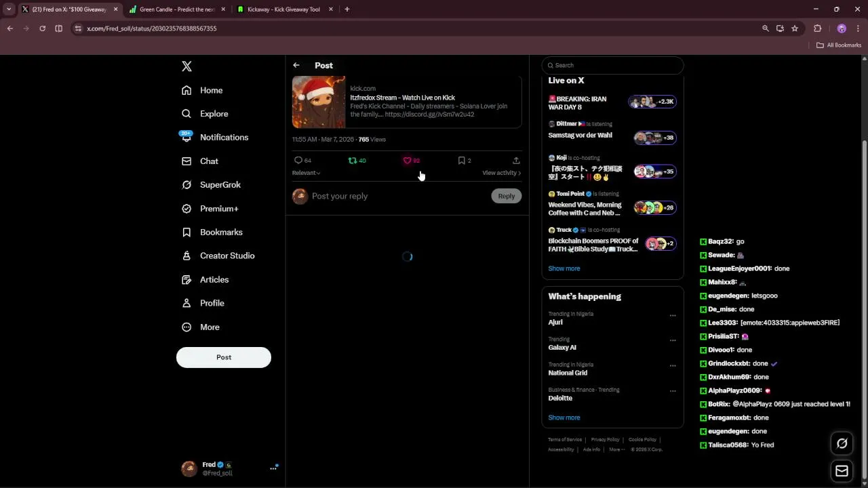868x488 pixels.
Task: Open the More sidebar menu
Action: [200, 327]
